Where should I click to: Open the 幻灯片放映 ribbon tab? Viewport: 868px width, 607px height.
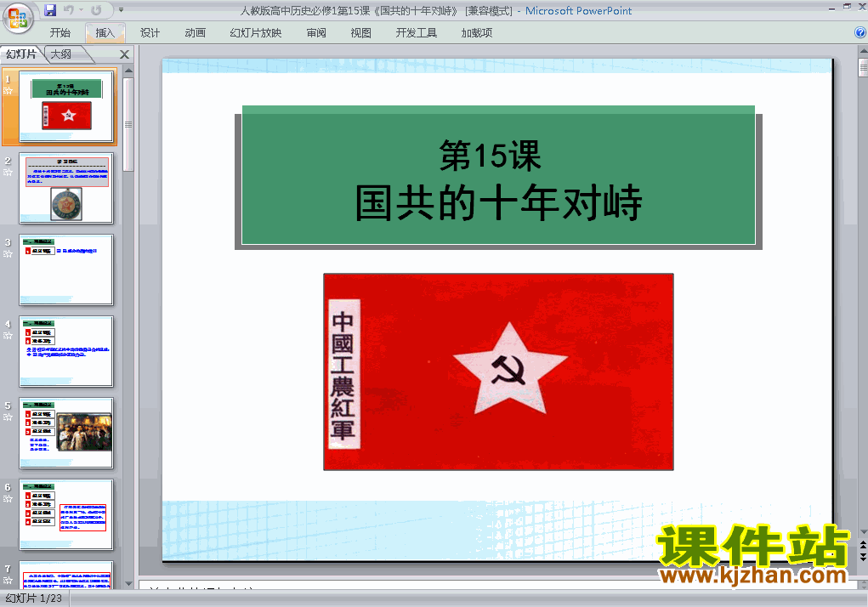point(256,32)
